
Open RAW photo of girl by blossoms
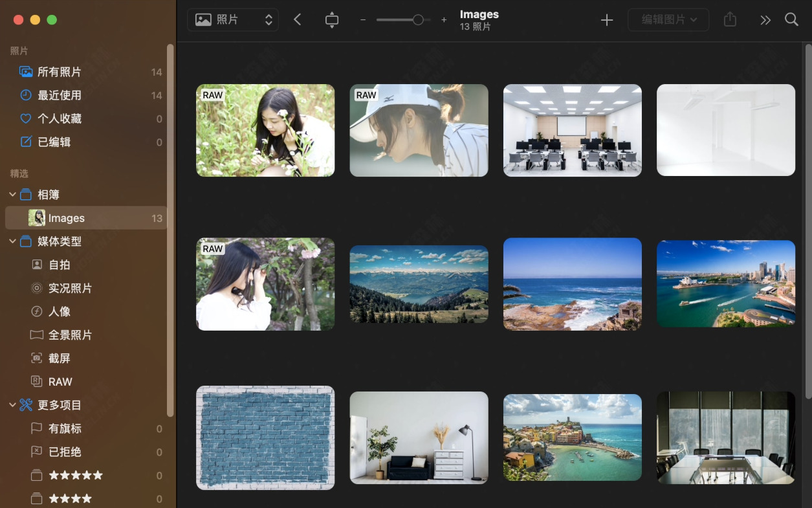coord(265,284)
